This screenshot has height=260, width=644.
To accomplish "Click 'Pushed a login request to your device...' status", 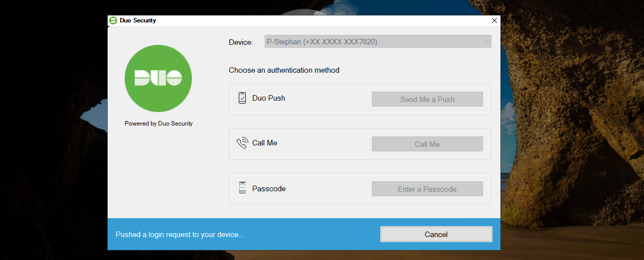I will (x=180, y=234).
